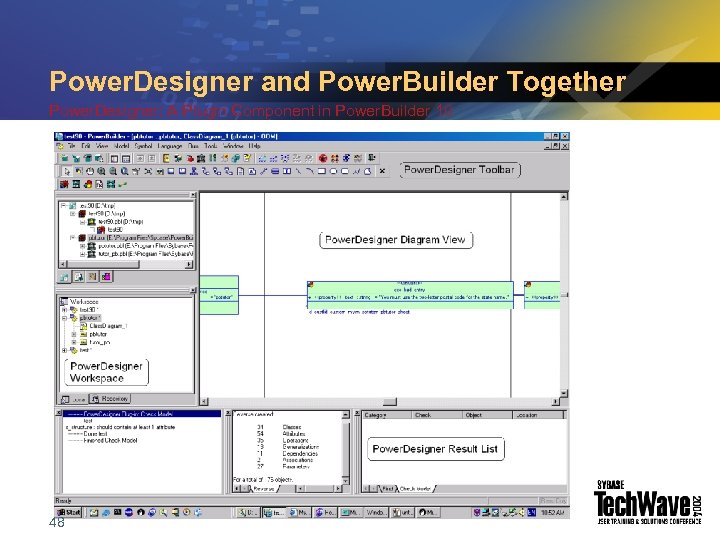Screen dimensions: 720x540
Task: Expand the test90 node in Workspace tree
Action: pos(65,310)
